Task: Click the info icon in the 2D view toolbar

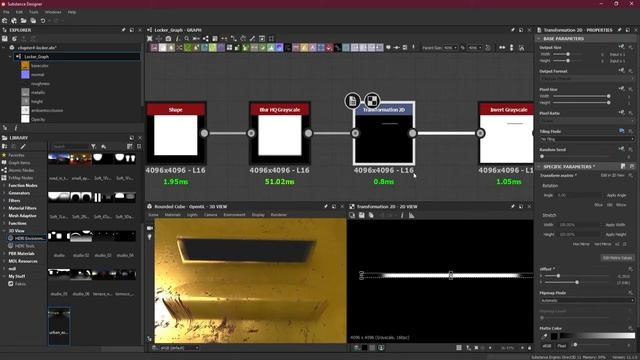Action: click(402, 215)
